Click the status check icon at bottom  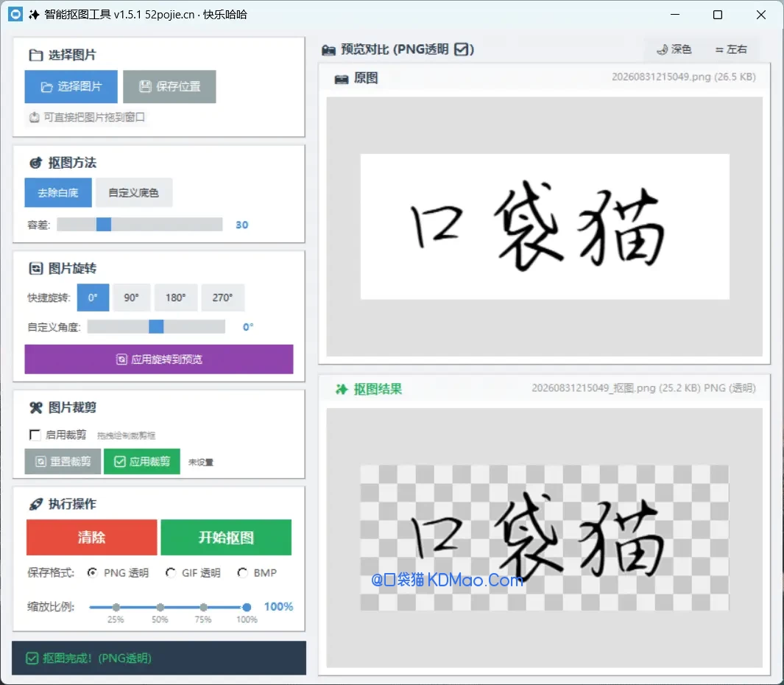pos(32,658)
